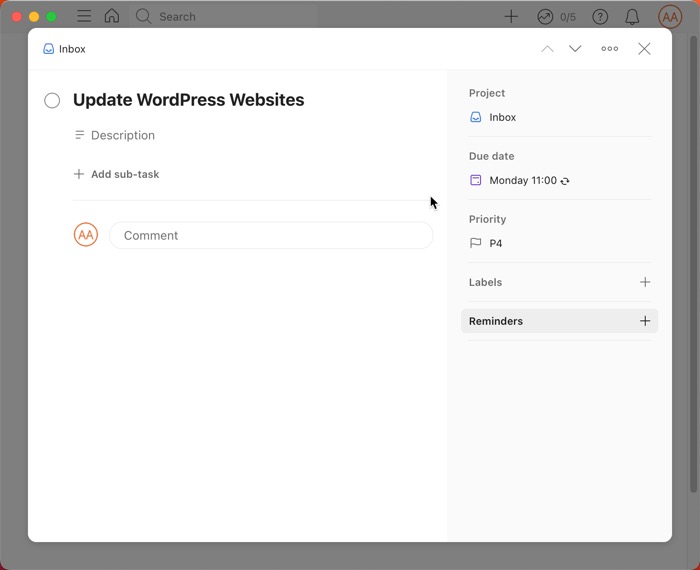The image size is (700, 570).
Task: Go to the next task arrow
Action: [x=575, y=49]
